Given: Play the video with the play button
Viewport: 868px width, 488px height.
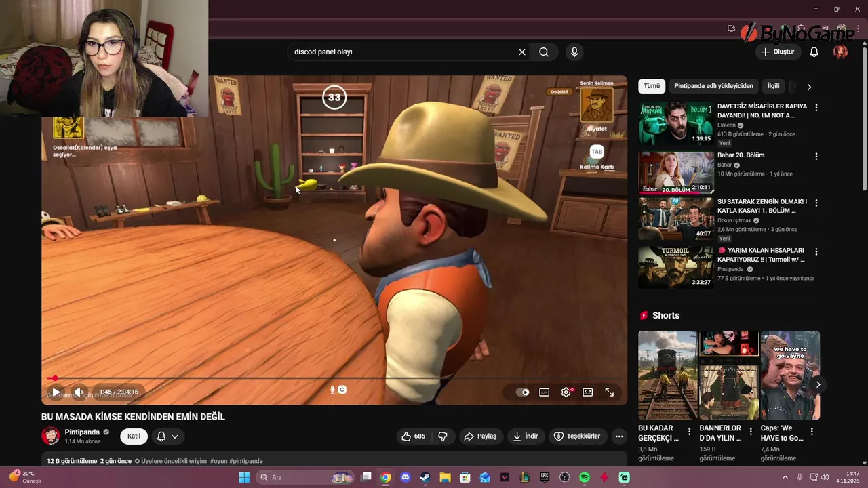Looking at the screenshot, I should [x=56, y=392].
